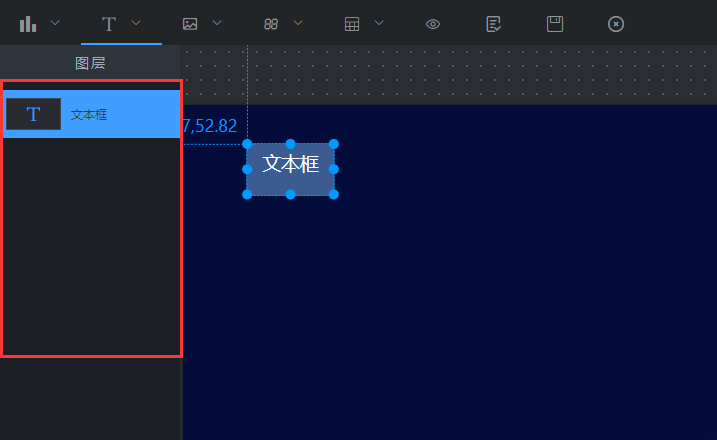Image resolution: width=717 pixels, height=440 pixels.
Task: Click top-right handle of text box
Action: coord(334,144)
